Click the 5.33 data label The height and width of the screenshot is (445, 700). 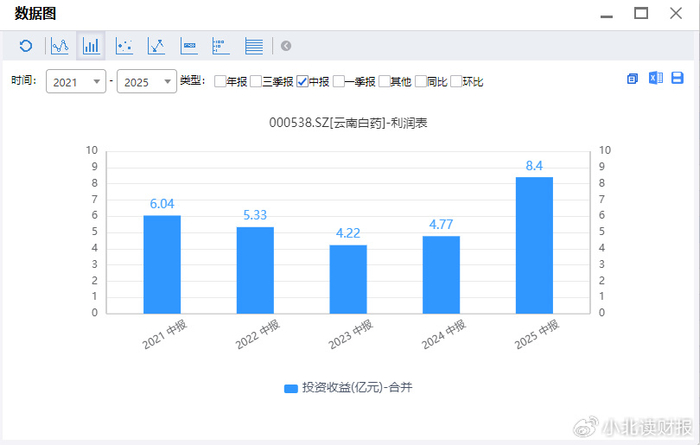[255, 215]
